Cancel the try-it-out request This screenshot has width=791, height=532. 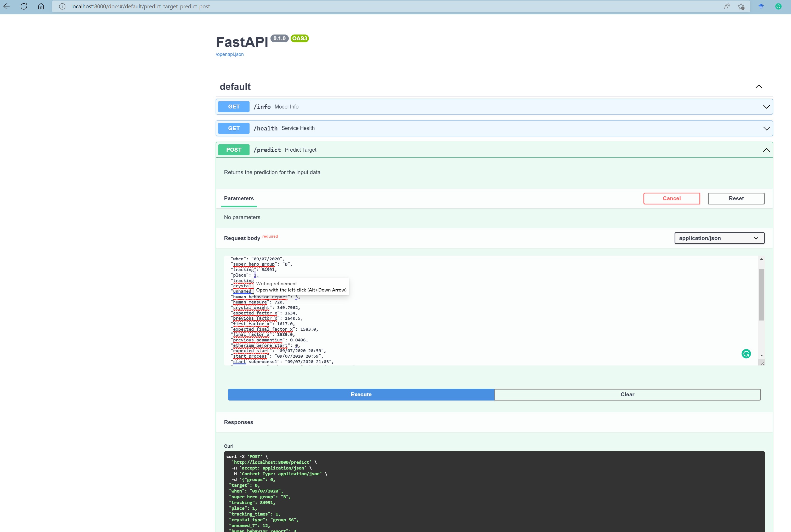tap(671, 198)
